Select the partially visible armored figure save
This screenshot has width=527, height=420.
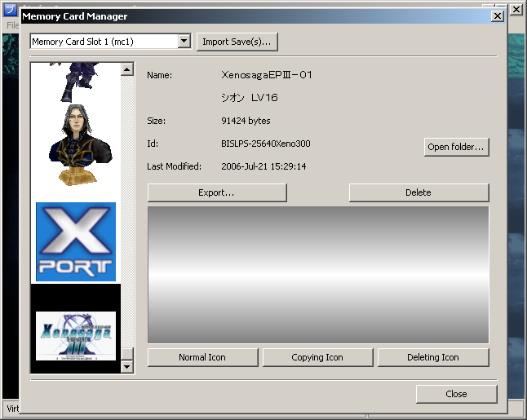point(75,82)
